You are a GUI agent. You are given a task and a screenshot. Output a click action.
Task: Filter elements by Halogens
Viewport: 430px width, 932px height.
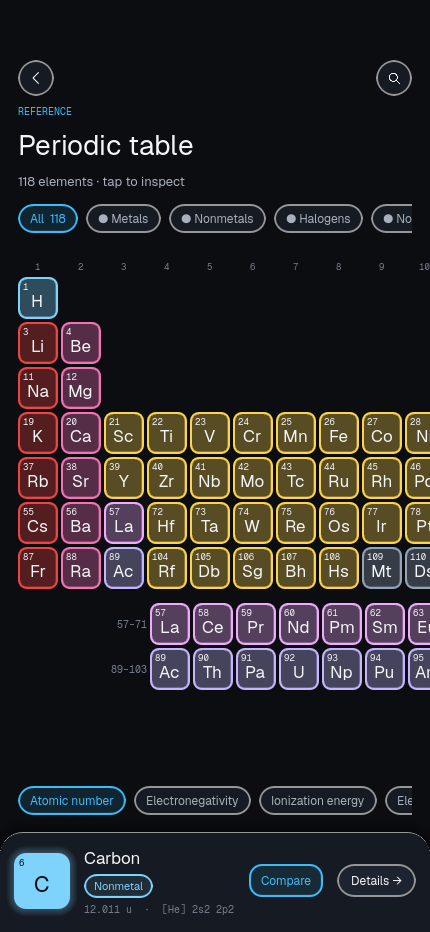pyautogui.click(x=318, y=219)
